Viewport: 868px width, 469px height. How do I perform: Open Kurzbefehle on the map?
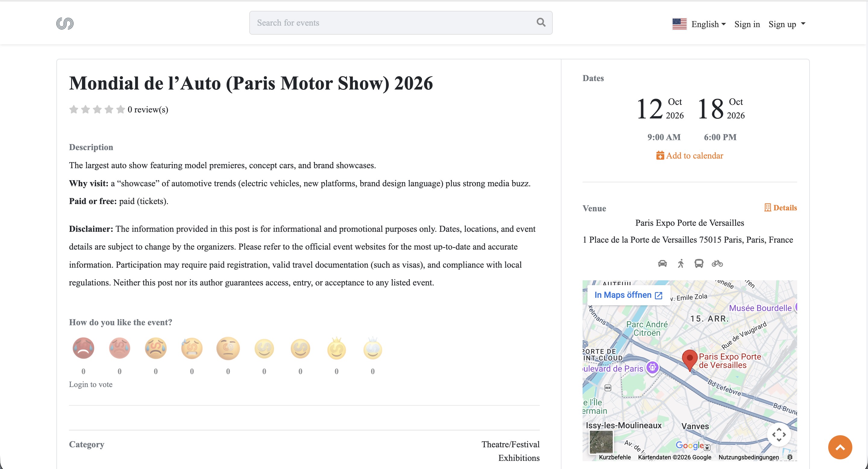[x=615, y=457]
